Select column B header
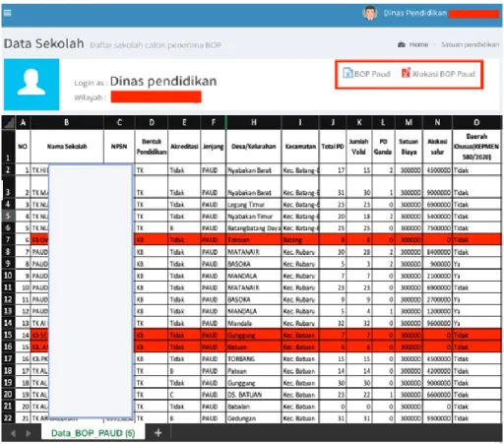 point(67,123)
